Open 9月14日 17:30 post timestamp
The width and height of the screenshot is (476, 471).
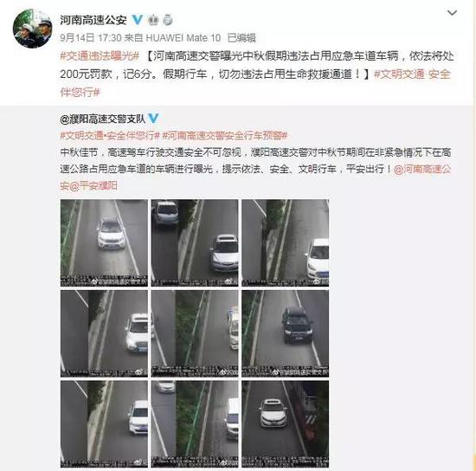coord(91,38)
